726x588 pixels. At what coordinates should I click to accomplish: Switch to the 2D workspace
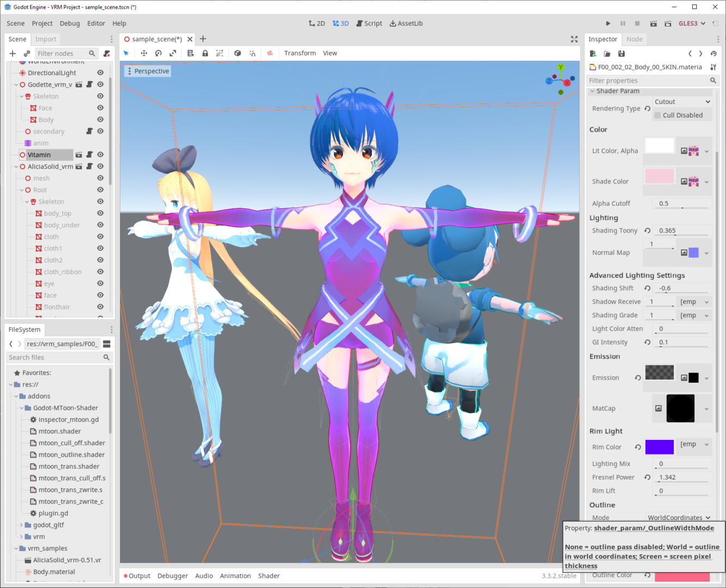[317, 23]
